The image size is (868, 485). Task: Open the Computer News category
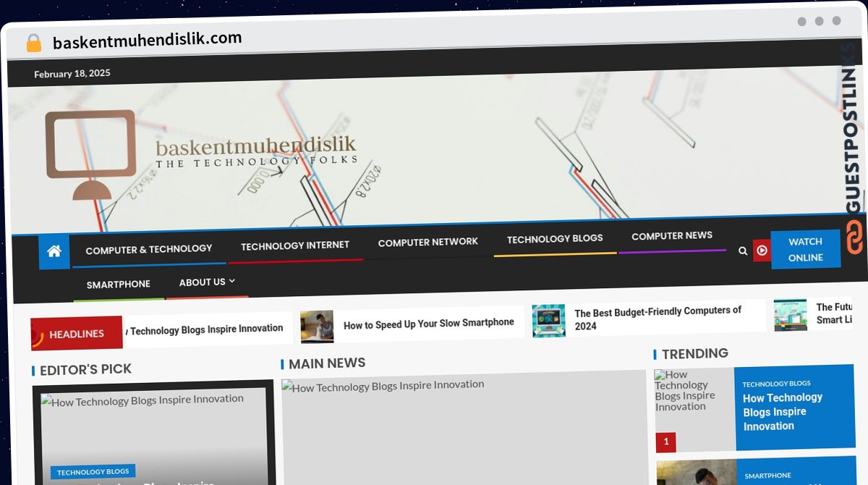point(672,236)
